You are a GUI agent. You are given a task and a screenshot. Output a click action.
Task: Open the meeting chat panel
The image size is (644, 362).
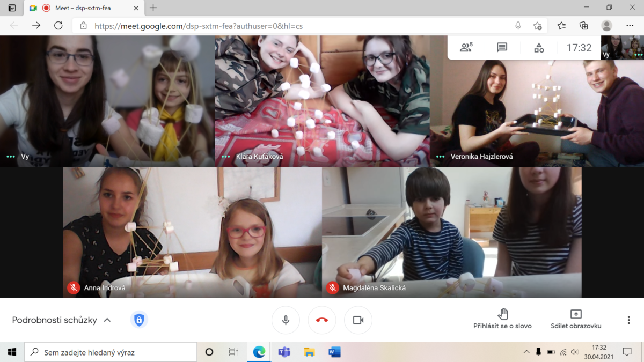point(502,48)
